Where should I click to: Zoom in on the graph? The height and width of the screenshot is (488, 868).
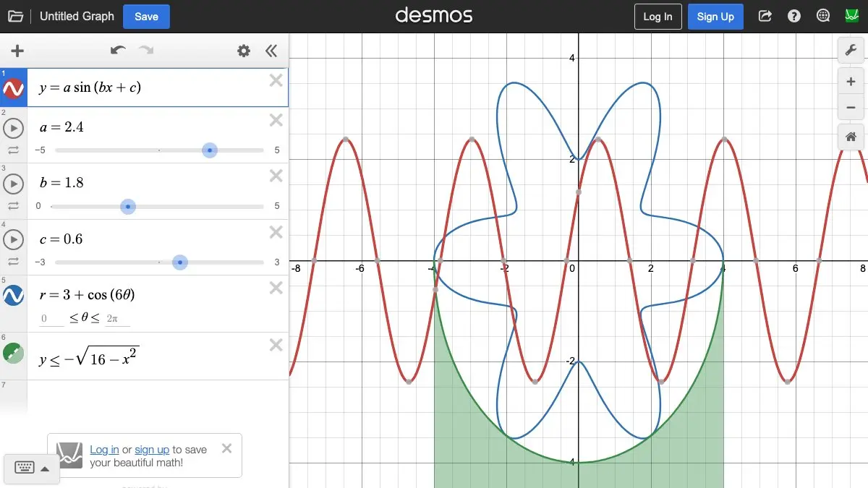pos(851,82)
